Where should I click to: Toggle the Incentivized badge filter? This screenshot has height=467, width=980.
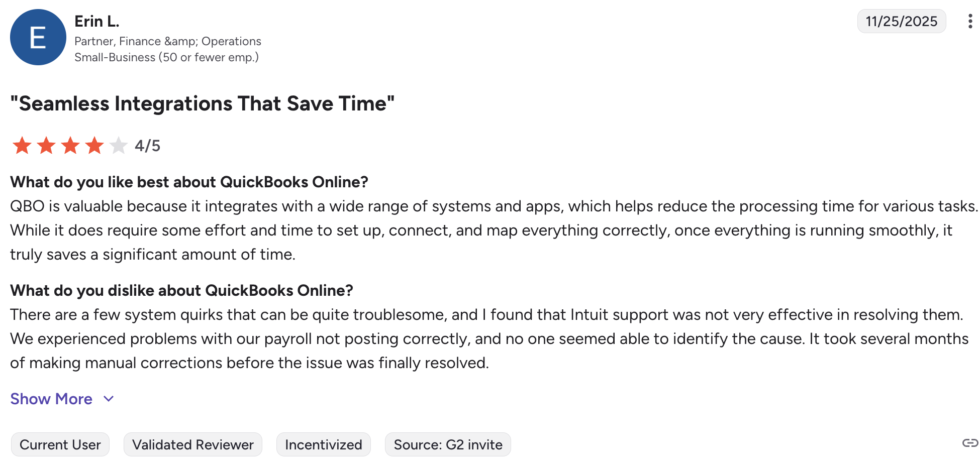click(323, 444)
